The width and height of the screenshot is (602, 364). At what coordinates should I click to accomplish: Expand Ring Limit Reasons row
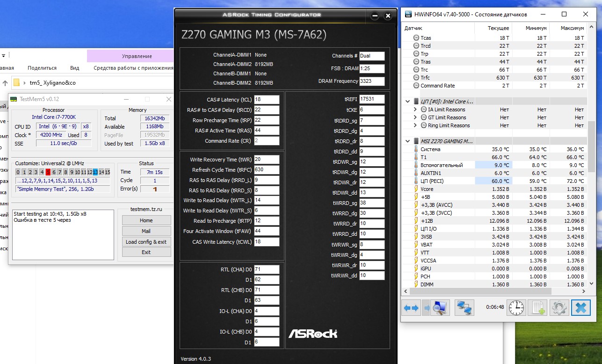pos(415,125)
